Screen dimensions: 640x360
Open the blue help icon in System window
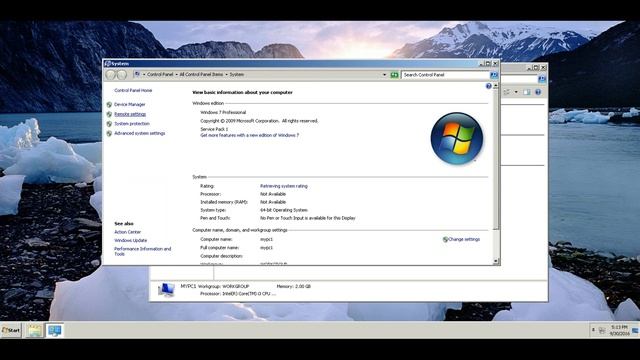tap(489, 86)
